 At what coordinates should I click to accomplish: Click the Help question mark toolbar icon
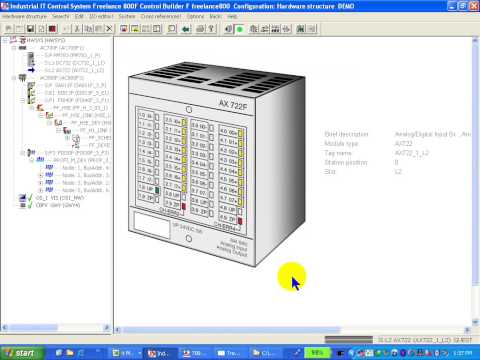click(x=211, y=29)
